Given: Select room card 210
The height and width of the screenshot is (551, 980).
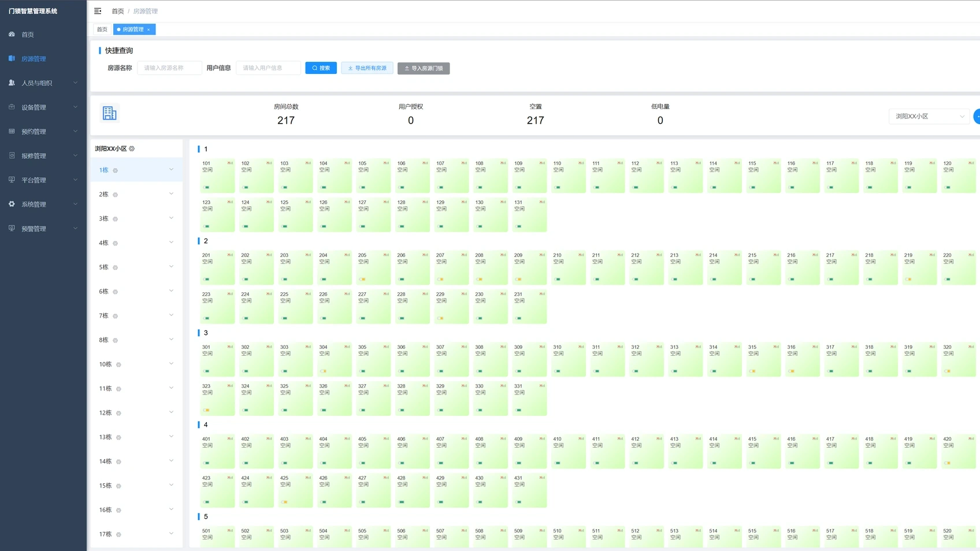Looking at the screenshot, I should click(x=569, y=267).
